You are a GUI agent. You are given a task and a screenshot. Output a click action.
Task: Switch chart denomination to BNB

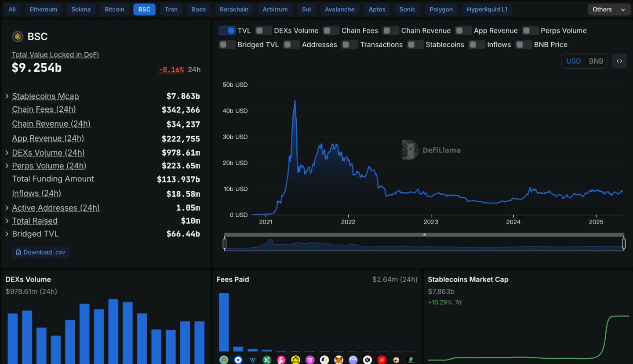coord(596,61)
